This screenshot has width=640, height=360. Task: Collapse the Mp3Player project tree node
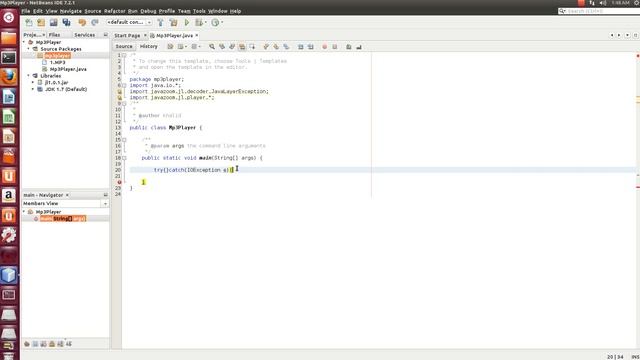click(24, 42)
